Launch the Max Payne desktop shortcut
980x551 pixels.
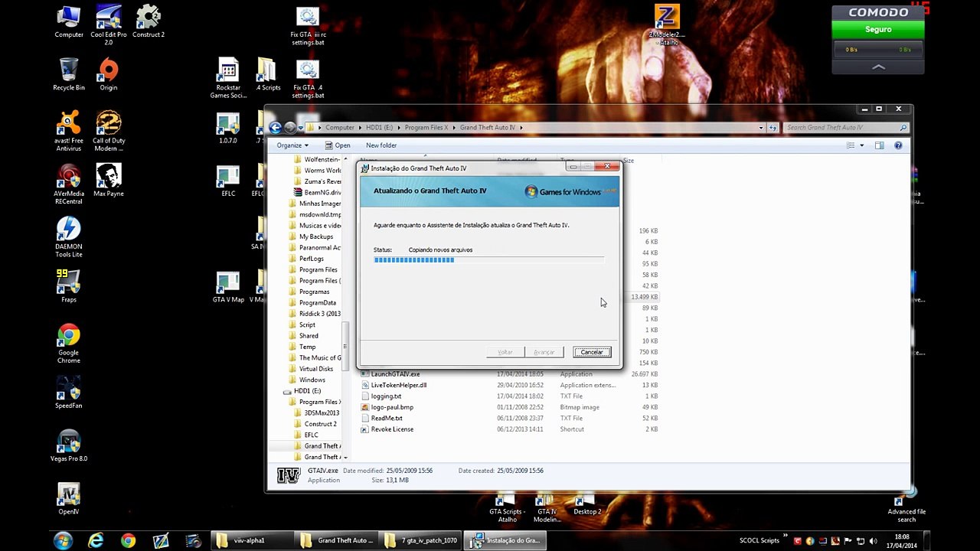pos(109,181)
